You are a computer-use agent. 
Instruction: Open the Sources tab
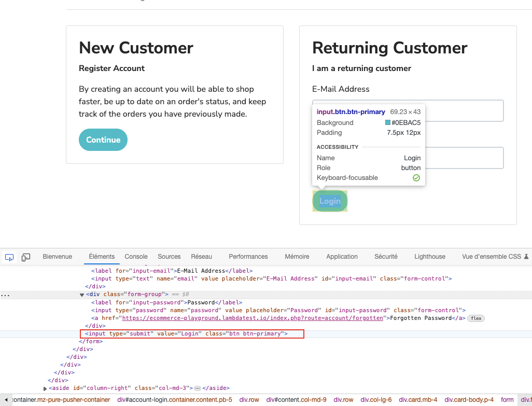169,257
